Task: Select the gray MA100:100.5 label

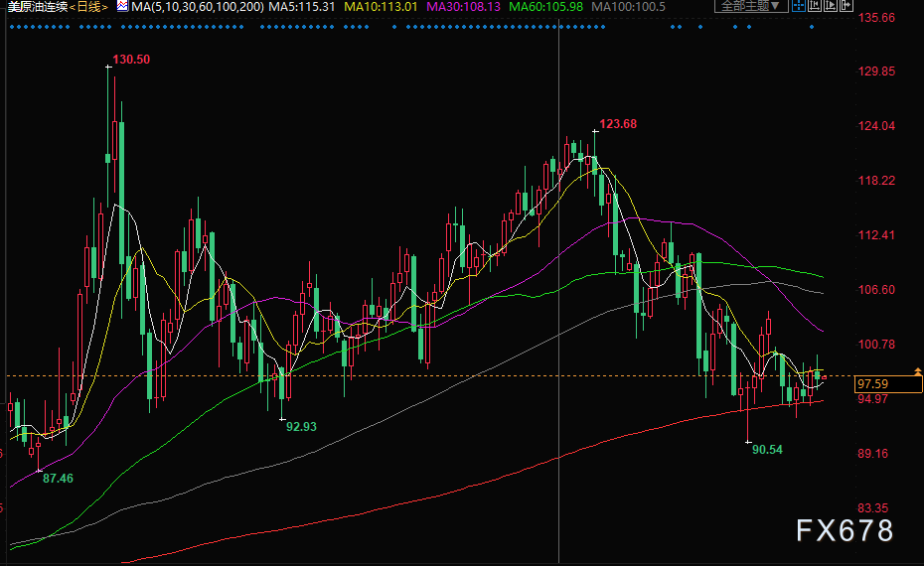Action: (627, 7)
